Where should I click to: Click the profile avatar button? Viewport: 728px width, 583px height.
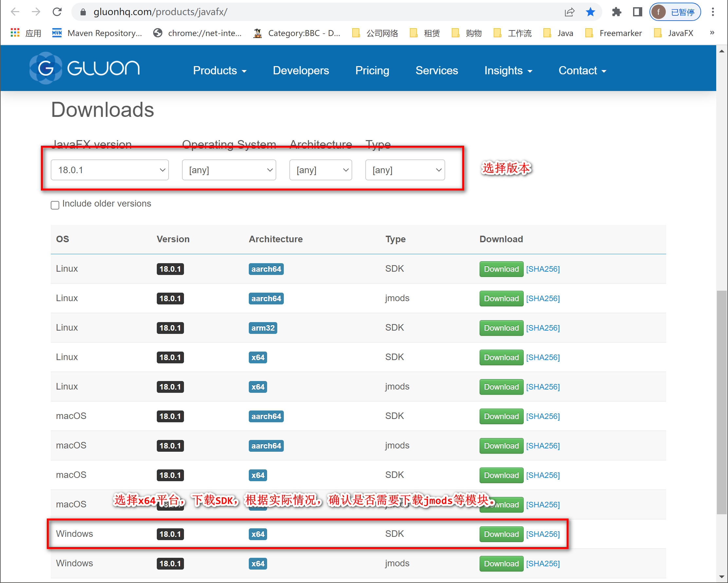675,12
